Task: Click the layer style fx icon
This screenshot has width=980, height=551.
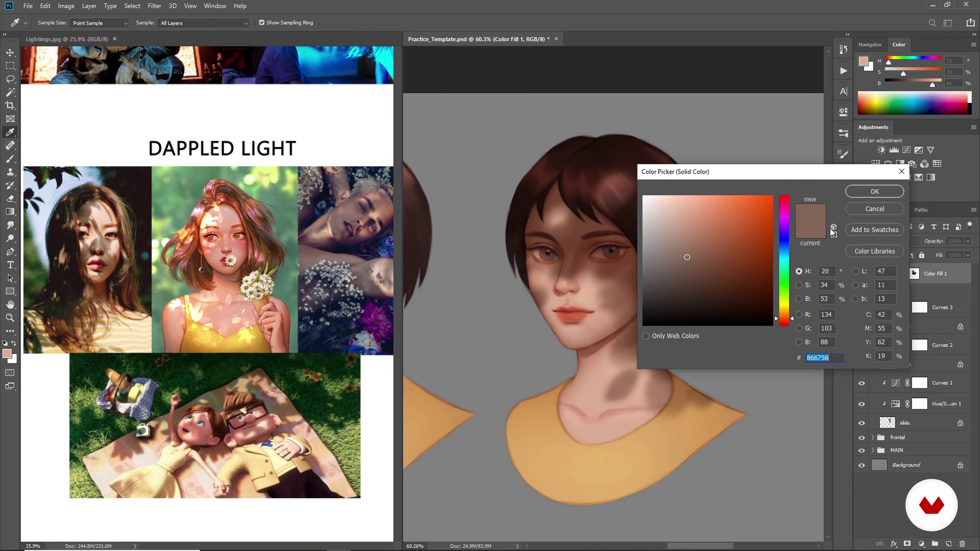Action: click(894, 544)
